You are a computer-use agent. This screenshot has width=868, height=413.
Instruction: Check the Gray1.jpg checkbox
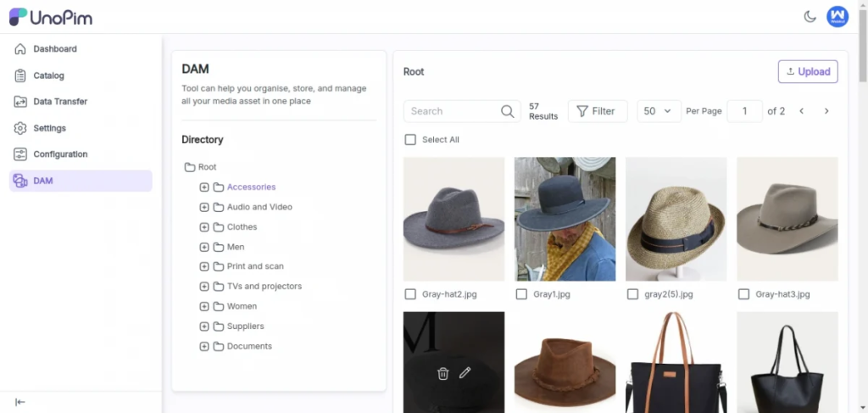pyautogui.click(x=521, y=294)
